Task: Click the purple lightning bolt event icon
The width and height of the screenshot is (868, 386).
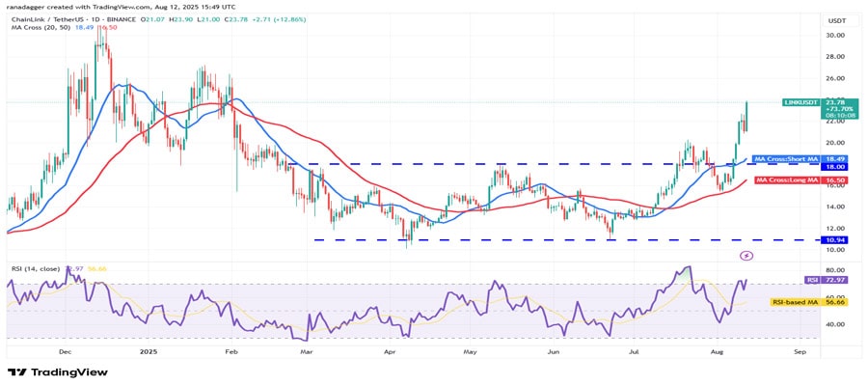Action: 746,256
